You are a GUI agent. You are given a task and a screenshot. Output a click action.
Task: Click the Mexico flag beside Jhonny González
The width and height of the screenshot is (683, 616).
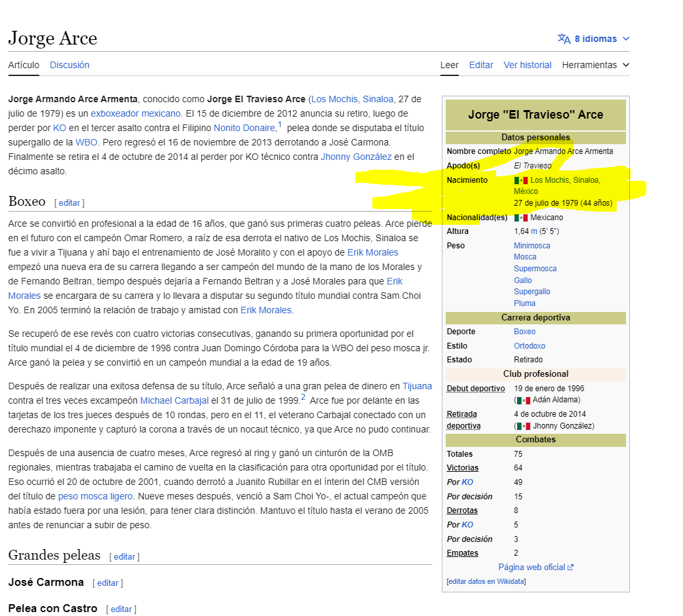tap(524, 426)
